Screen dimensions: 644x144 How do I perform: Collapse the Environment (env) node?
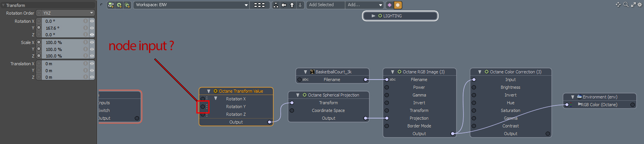tap(573, 97)
